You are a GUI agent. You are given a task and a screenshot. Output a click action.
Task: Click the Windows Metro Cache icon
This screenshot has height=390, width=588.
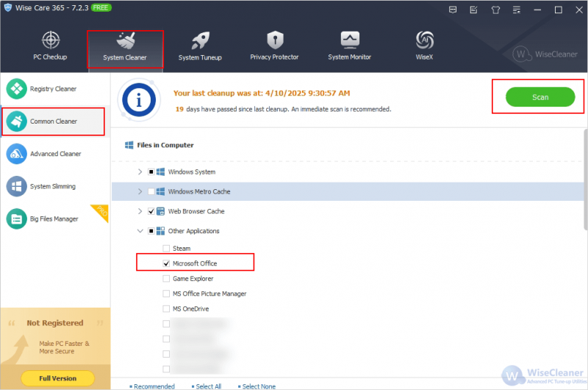tap(160, 191)
